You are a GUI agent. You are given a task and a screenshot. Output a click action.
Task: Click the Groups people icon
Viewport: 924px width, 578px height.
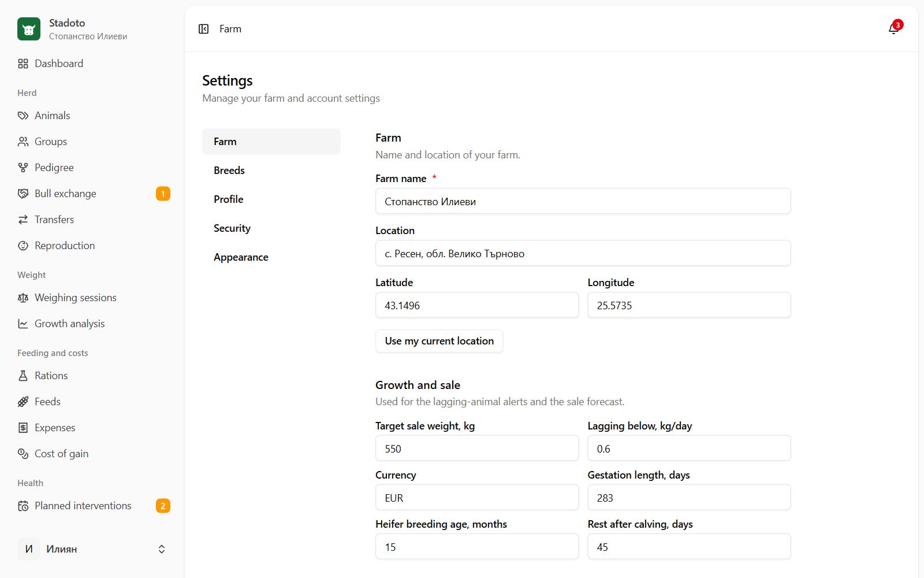pos(23,142)
